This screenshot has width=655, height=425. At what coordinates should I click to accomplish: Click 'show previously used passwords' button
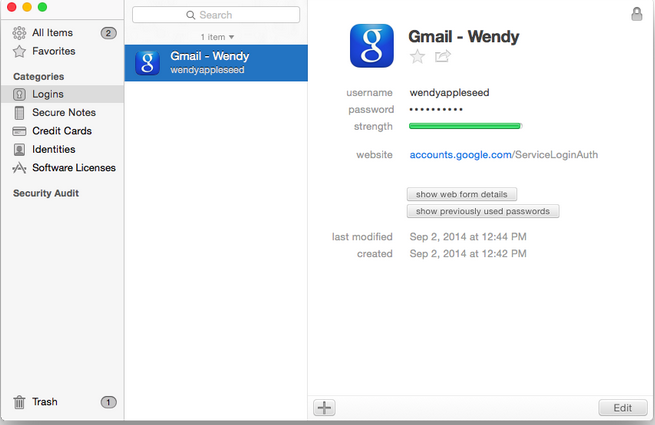(x=483, y=211)
